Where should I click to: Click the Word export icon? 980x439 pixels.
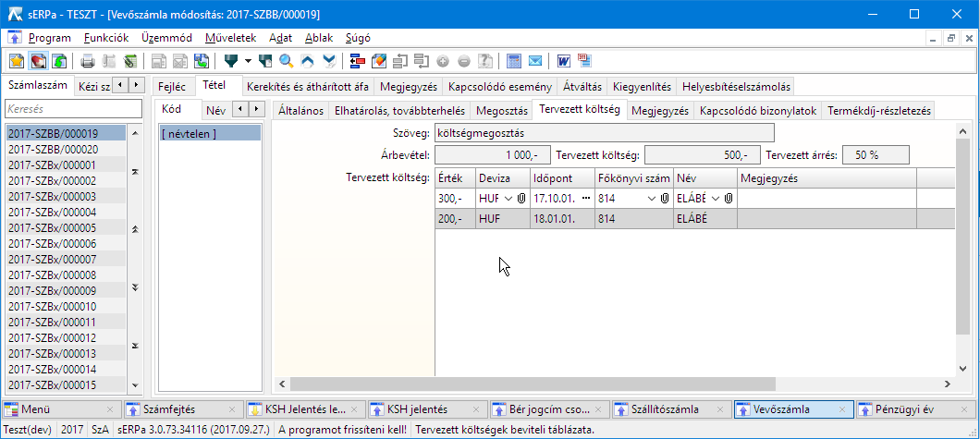(x=564, y=61)
